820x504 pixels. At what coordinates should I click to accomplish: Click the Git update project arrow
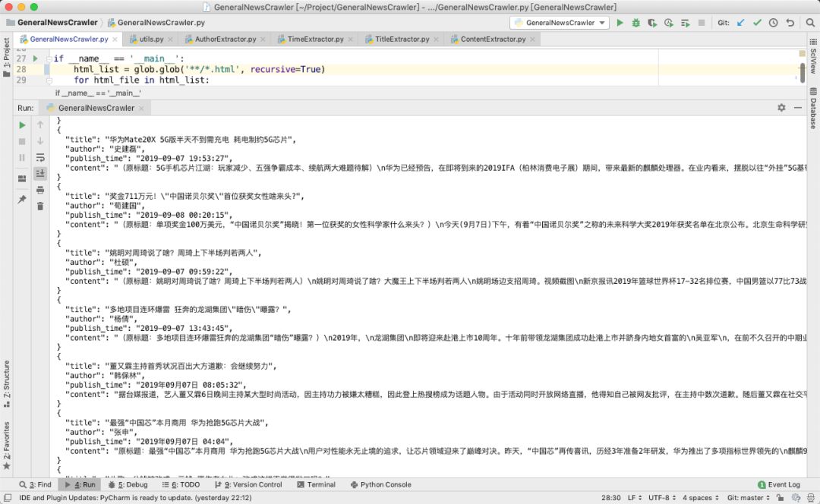tap(740, 23)
